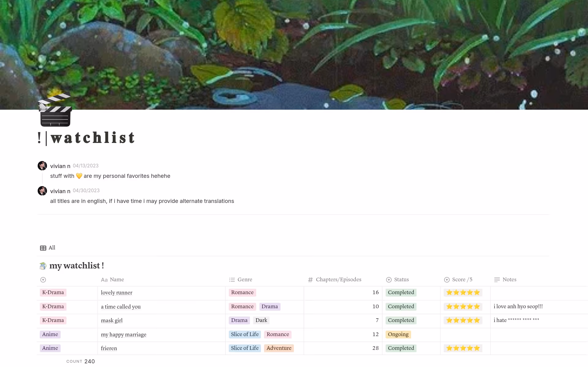Click the five-star score for mask girl
588x367 pixels.
pyautogui.click(x=463, y=320)
